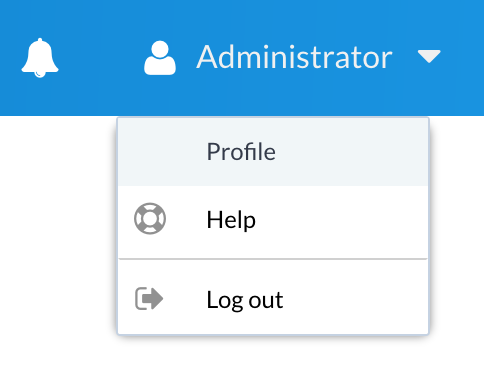
Task: Choose Log out from the dropdown
Action: click(273, 299)
